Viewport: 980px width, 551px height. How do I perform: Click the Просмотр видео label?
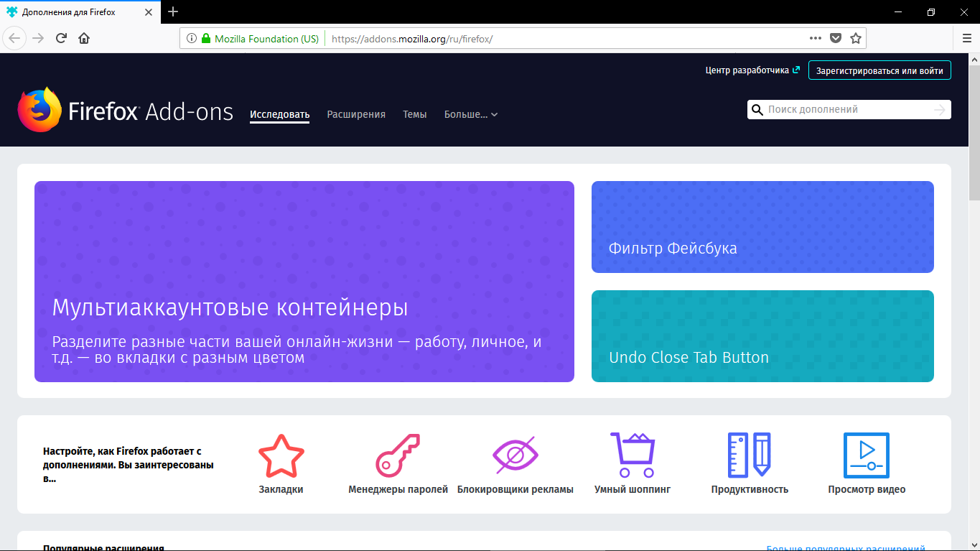867,489
